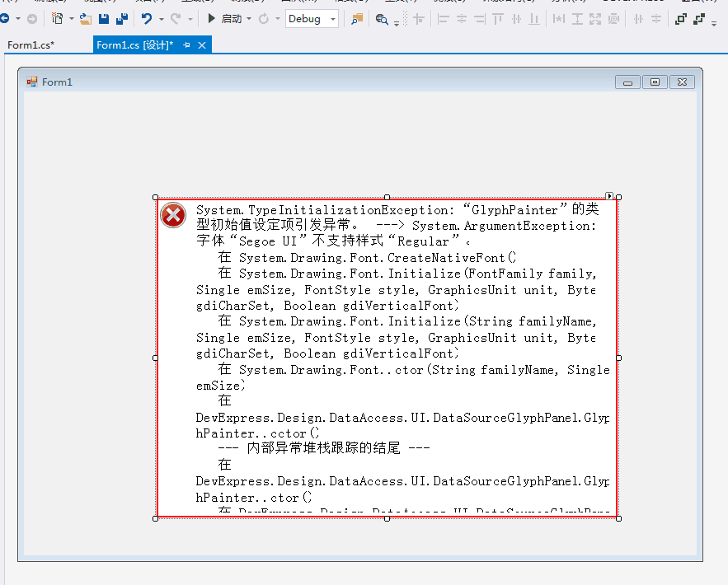Viewport: 728px width, 585px height.
Task: Click the Align to Grid icon
Action: 419,19
